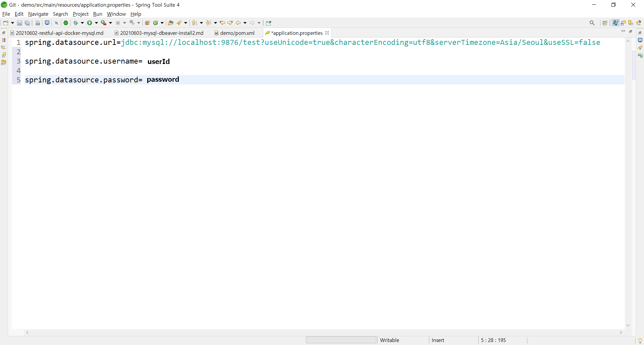This screenshot has height=345, width=644.
Task: Open the Open Perspective icon
Action: pos(605,23)
